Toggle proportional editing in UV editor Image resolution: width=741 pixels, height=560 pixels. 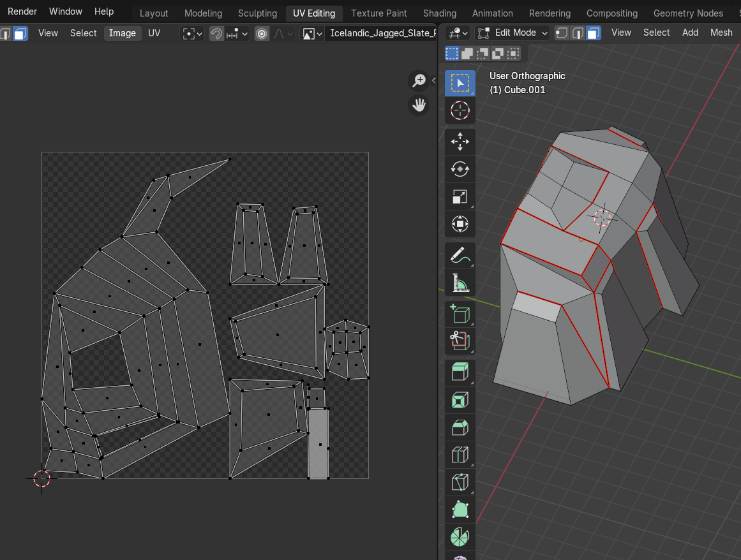point(262,34)
